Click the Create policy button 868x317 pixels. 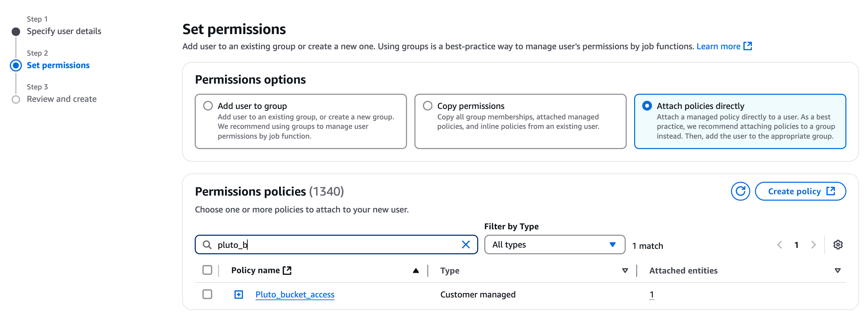(800, 191)
